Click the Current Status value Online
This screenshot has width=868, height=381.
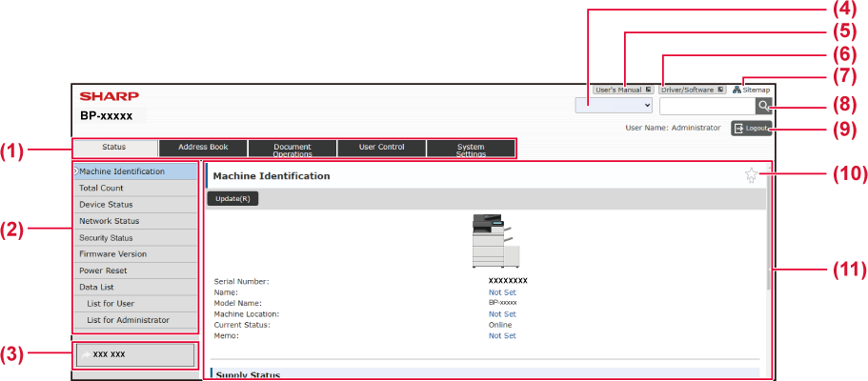[500, 325]
